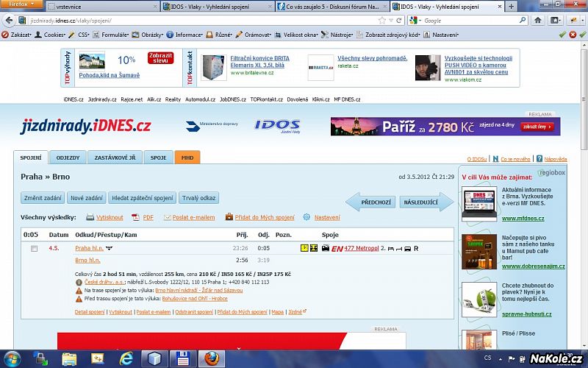This screenshot has width=588, height=368.
Task: Click the PDF document icon
Action: tap(135, 217)
